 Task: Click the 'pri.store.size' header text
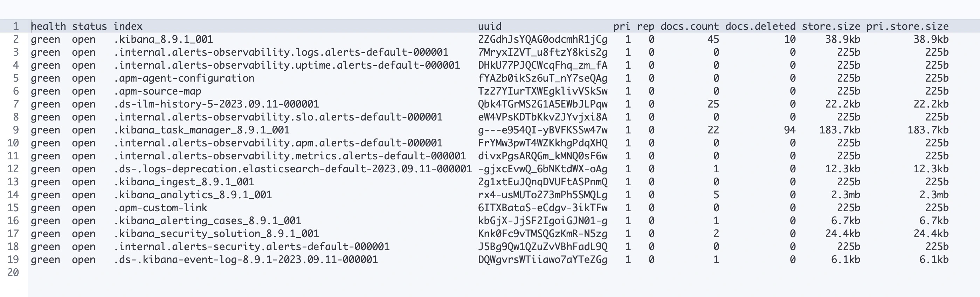[907, 26]
